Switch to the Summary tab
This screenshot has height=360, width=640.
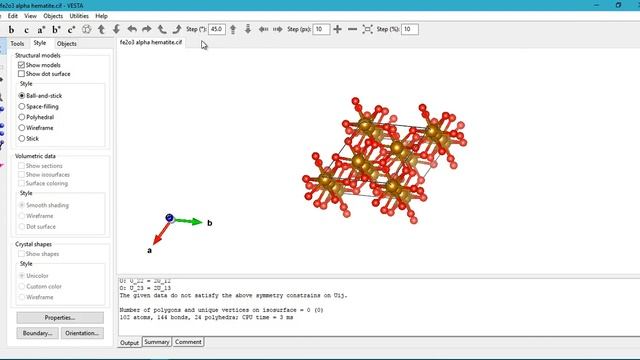tap(157, 342)
